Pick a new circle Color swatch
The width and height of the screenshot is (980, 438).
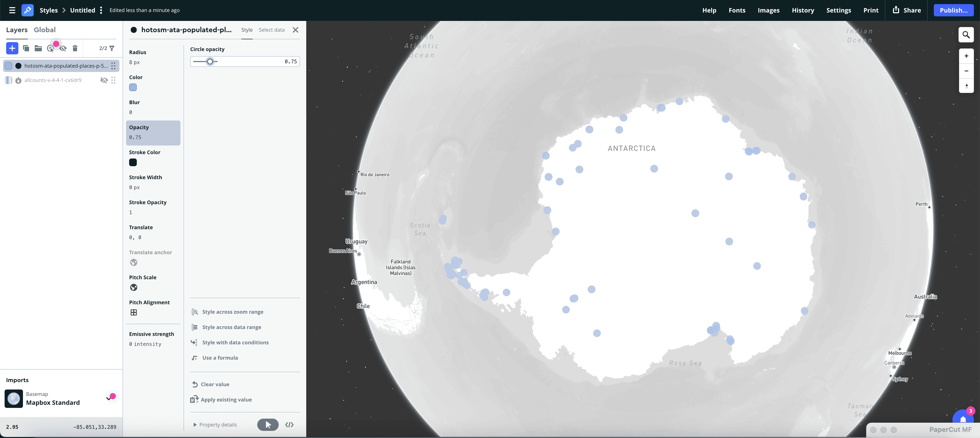click(133, 88)
